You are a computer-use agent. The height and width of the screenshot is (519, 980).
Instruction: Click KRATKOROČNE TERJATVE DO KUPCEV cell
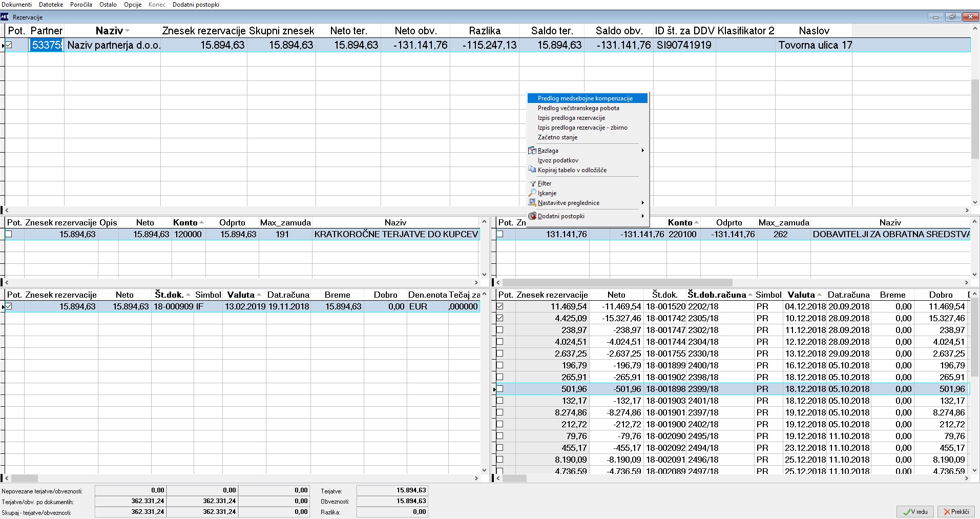pyautogui.click(x=396, y=234)
